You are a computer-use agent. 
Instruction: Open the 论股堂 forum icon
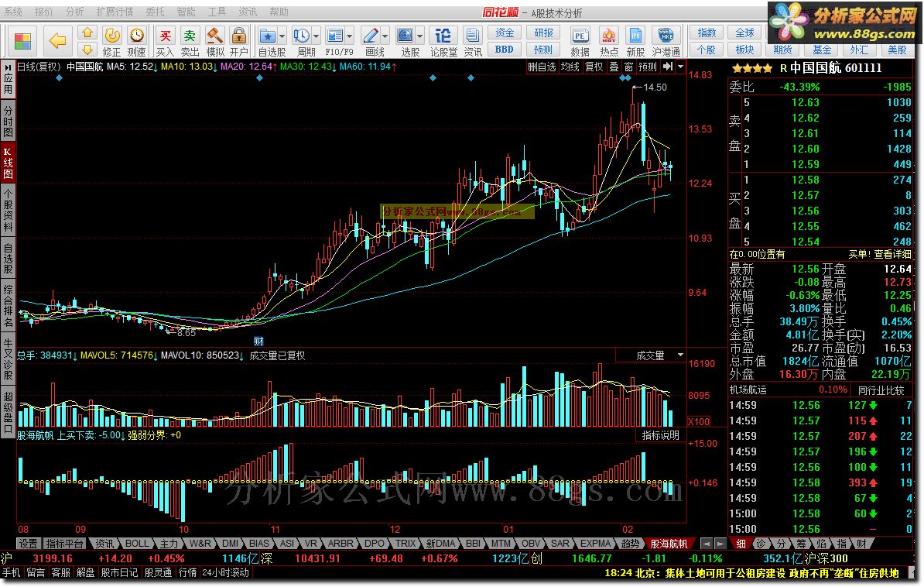[443, 36]
